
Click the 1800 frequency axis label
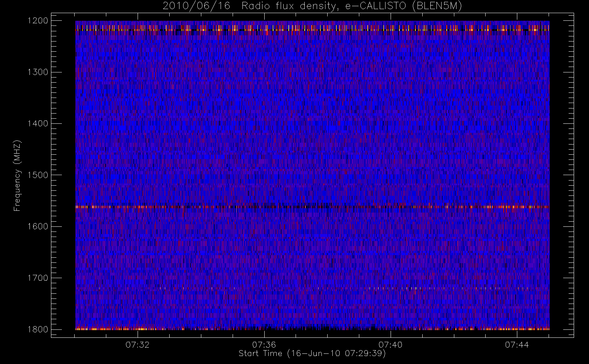38,329
